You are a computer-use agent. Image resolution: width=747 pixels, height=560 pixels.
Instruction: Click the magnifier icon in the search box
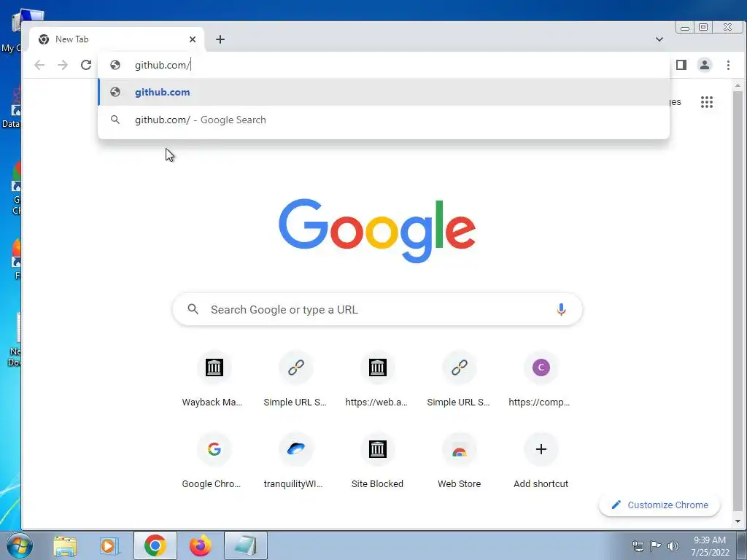pos(193,309)
